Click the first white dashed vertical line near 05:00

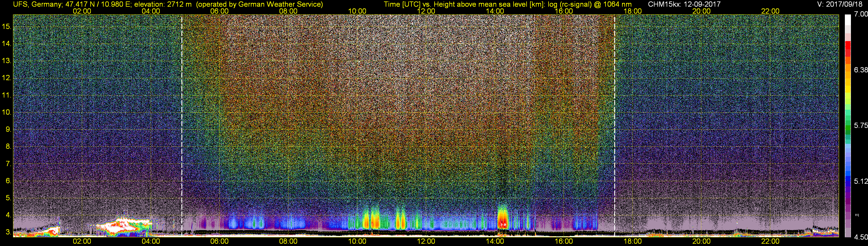tap(182, 125)
